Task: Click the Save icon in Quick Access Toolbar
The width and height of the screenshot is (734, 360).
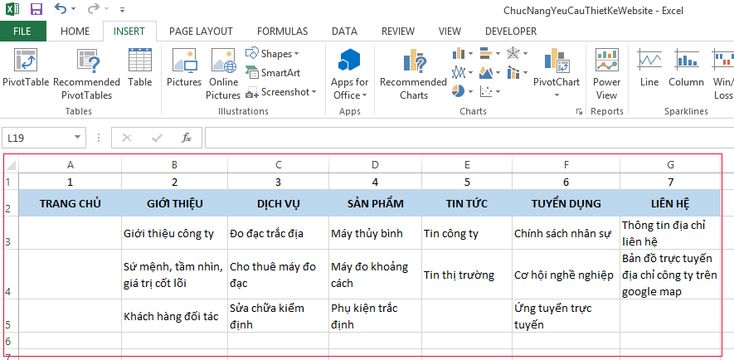Action: click(36, 8)
